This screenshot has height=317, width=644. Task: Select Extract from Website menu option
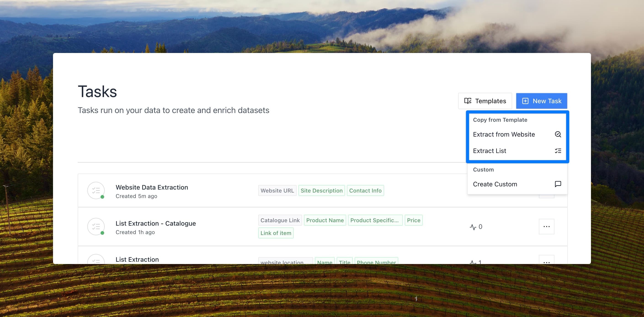(x=504, y=134)
